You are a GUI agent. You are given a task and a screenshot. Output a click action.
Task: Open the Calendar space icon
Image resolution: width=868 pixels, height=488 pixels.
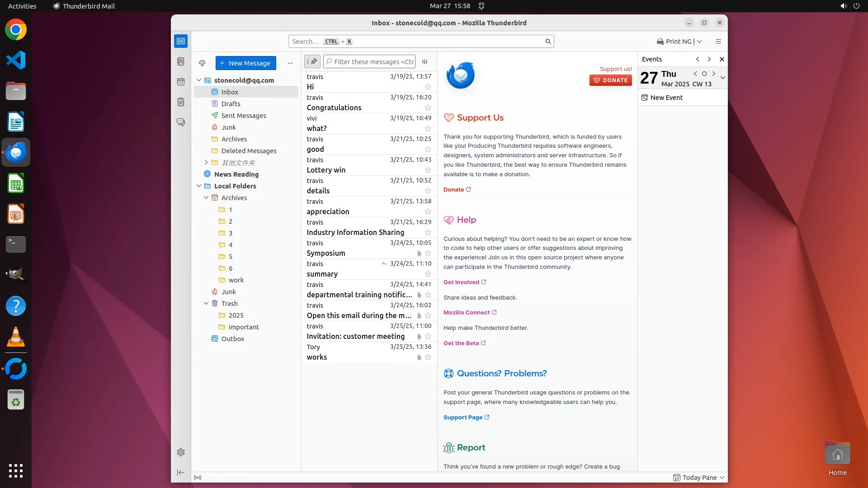pyautogui.click(x=181, y=82)
